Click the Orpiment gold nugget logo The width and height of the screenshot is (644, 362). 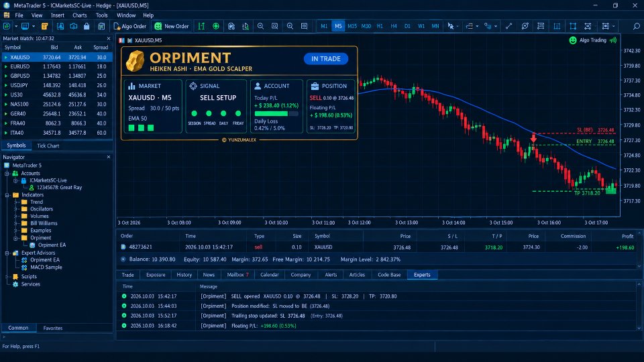coord(135,61)
